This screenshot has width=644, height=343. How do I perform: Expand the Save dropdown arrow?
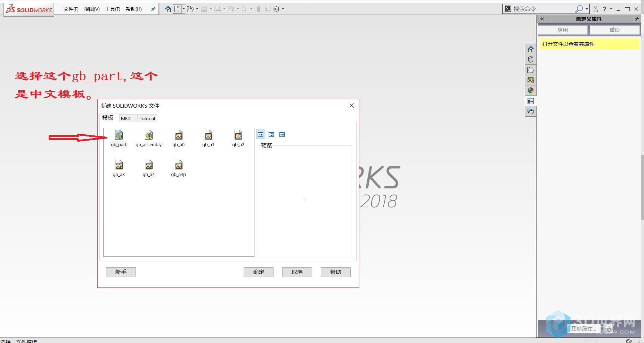(211, 9)
